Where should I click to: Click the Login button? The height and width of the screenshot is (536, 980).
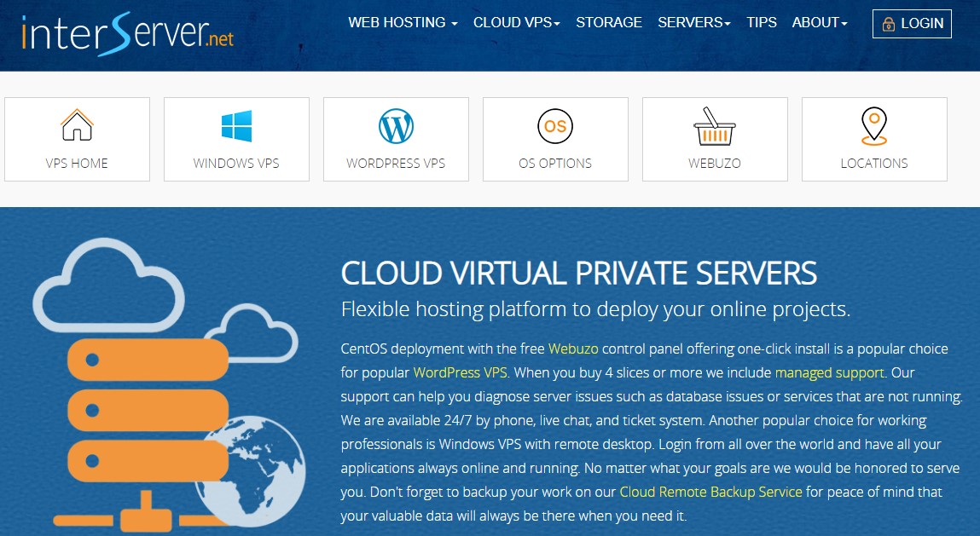click(x=912, y=24)
